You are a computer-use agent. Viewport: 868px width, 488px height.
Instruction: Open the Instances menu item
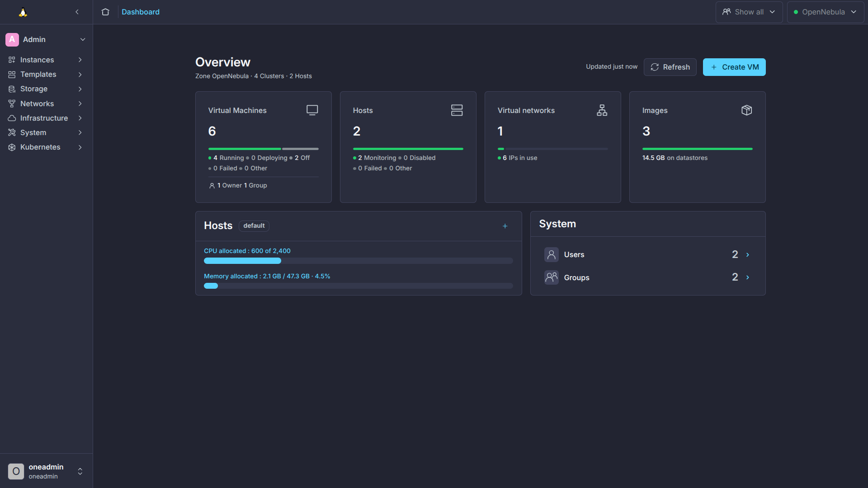tap(46, 60)
